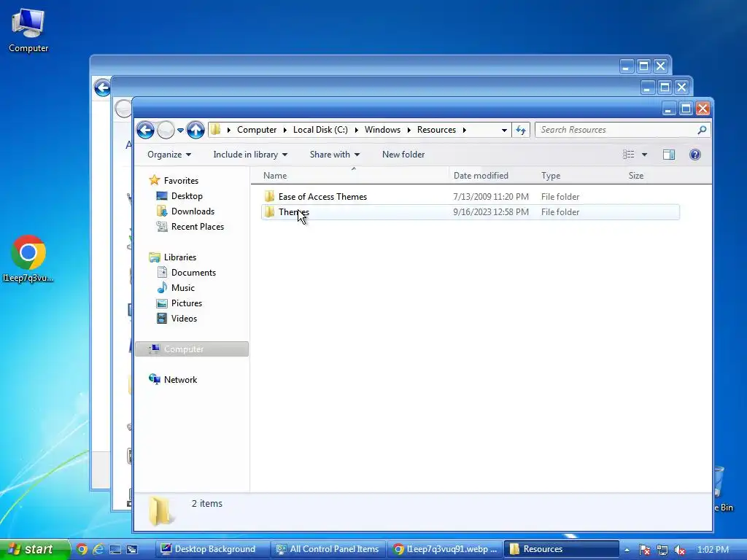This screenshot has height=560, width=747.
Task: Select Network in the navigation pane
Action: coord(181,379)
